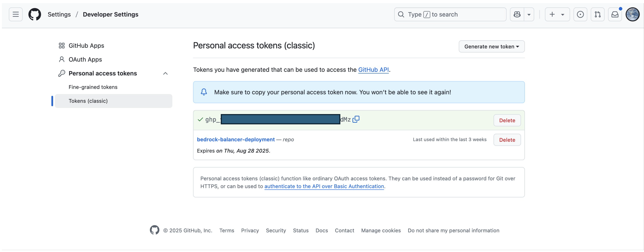The width and height of the screenshot is (644, 252).
Task: Collapse the Personal access tokens chevron
Action: click(165, 73)
